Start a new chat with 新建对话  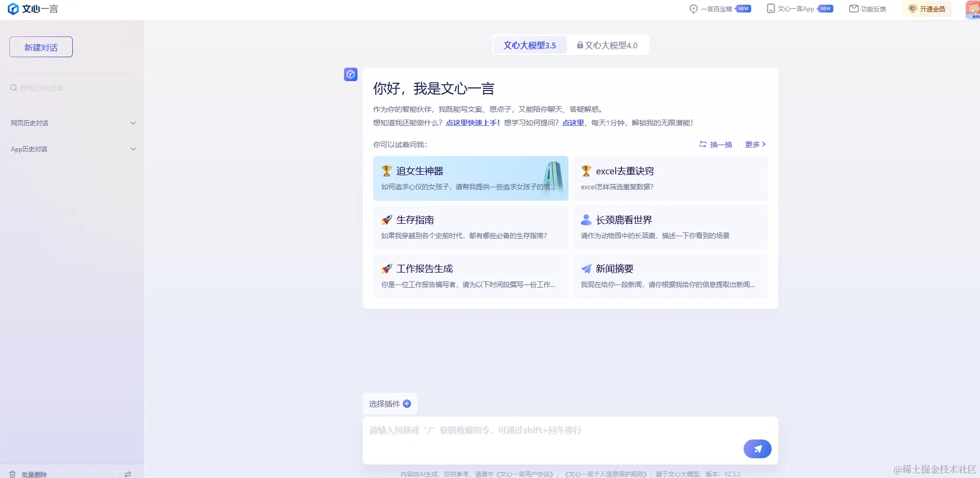41,47
